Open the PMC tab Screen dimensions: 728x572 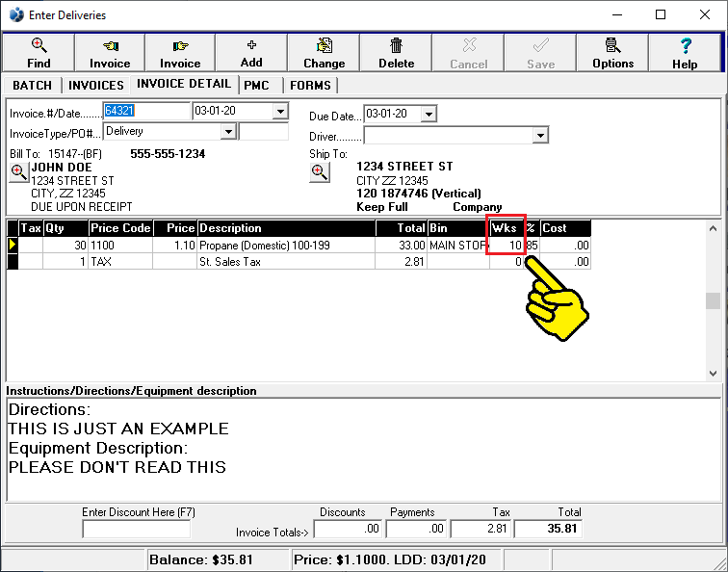pyautogui.click(x=256, y=86)
